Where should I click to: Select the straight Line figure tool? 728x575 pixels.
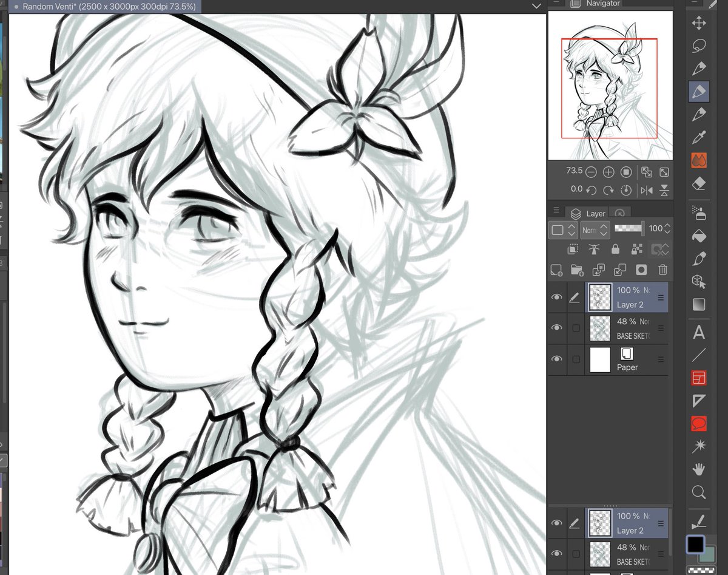[699, 355]
